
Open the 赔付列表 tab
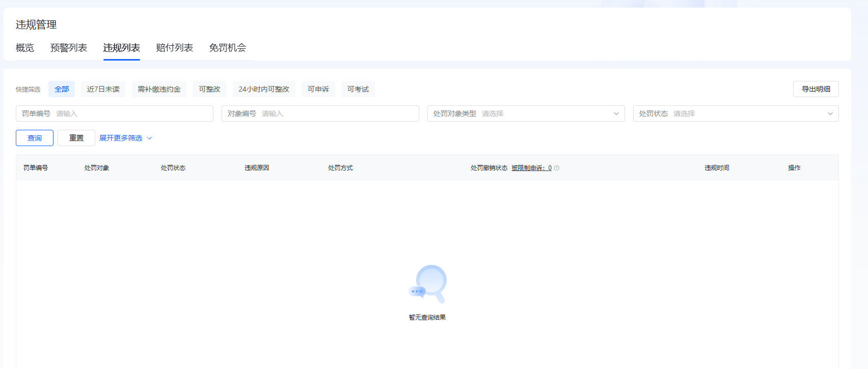coord(175,48)
